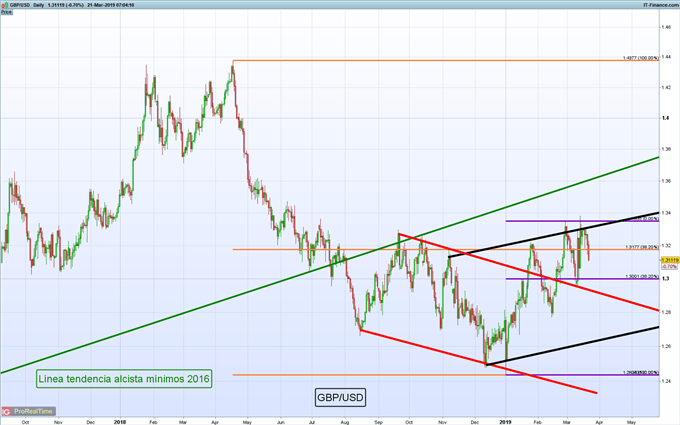
Task: Click the Jun label on date axis
Action: point(281,422)
